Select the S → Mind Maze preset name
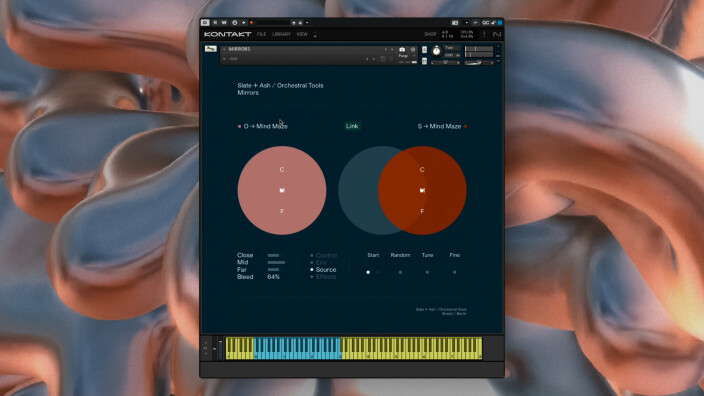The image size is (704, 396). click(439, 126)
